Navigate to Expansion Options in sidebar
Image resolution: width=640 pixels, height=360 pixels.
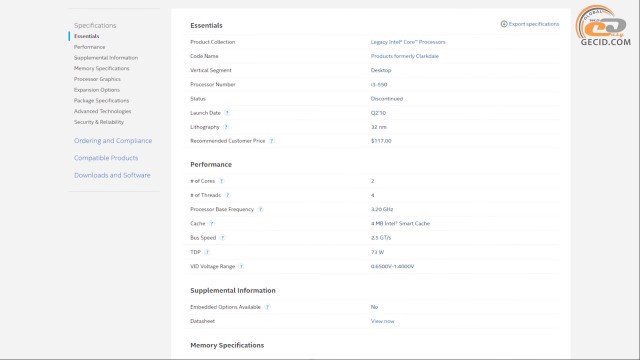97,90
